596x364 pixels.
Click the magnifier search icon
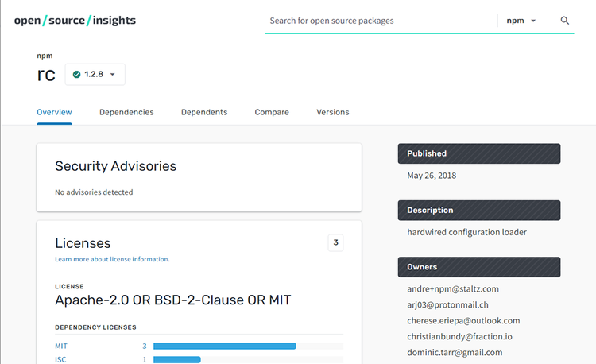(564, 21)
